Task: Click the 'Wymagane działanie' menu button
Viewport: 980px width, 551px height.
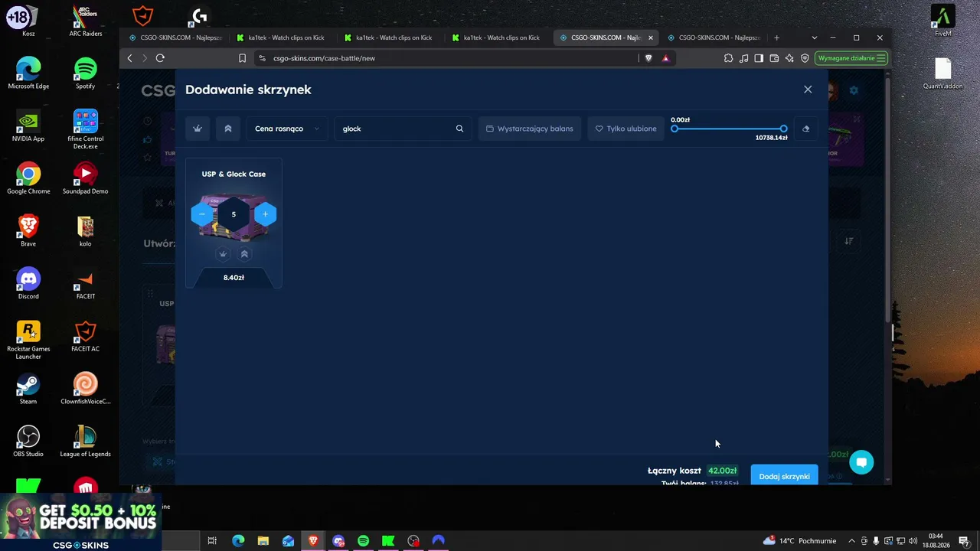Action: click(851, 58)
